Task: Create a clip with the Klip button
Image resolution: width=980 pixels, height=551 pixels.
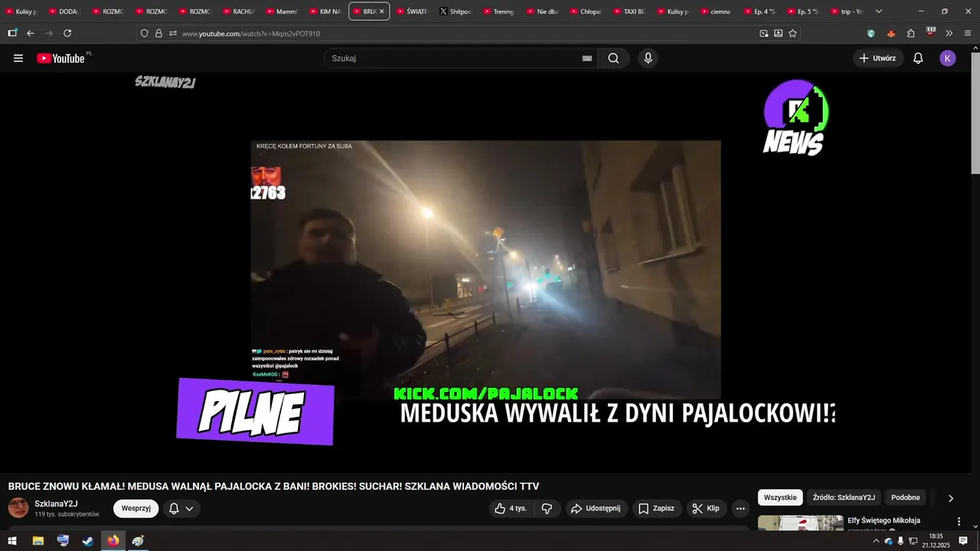Action: (706, 508)
